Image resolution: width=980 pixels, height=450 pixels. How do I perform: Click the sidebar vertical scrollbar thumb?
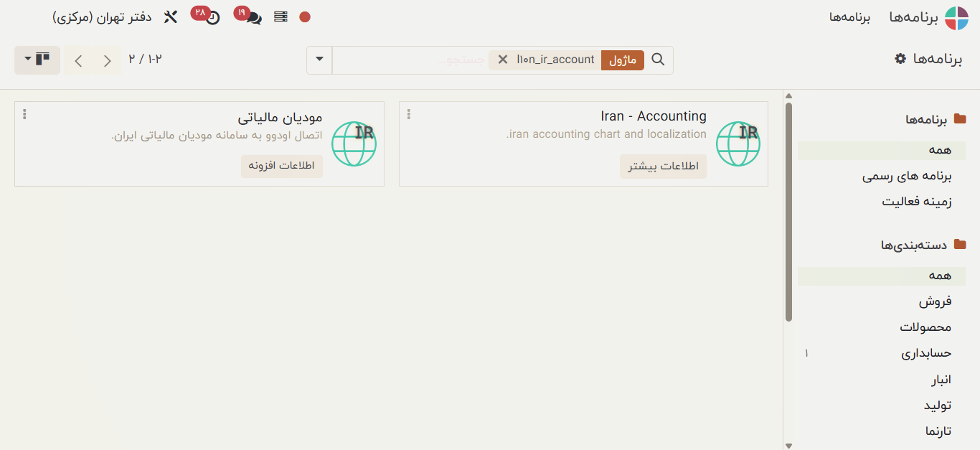[789, 212]
